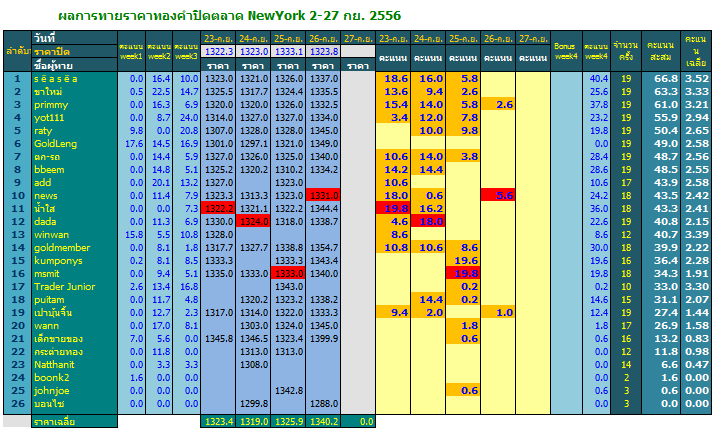Select red-highlighted price 1331.0 in news row
714x434 pixels.
[323, 196]
